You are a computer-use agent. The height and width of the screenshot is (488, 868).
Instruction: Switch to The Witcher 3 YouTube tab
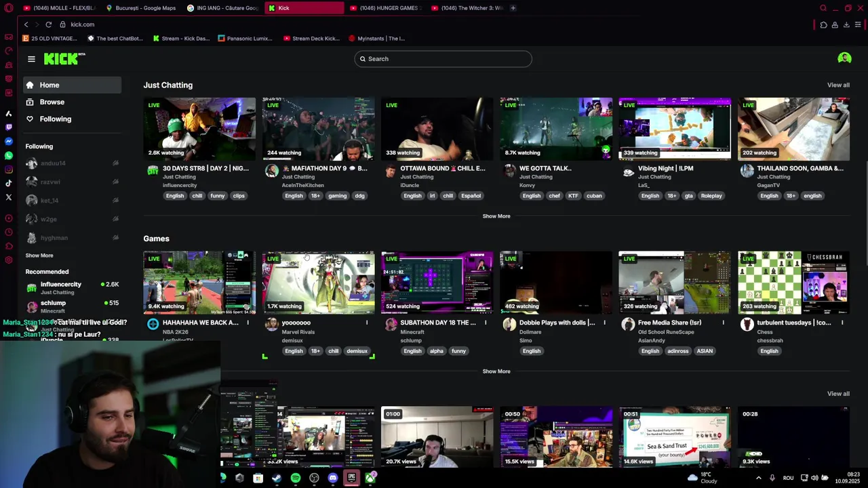click(x=467, y=8)
